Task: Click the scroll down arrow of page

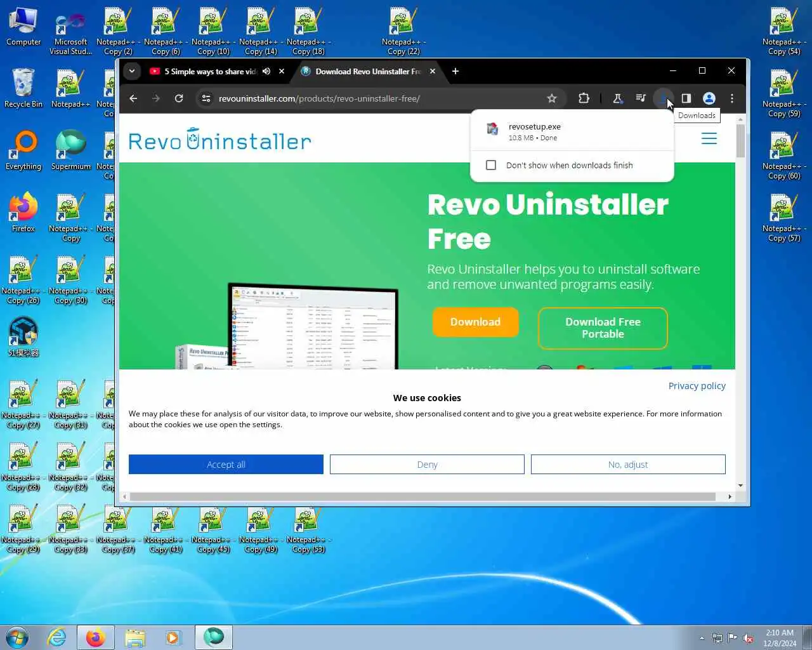Action: (x=740, y=486)
